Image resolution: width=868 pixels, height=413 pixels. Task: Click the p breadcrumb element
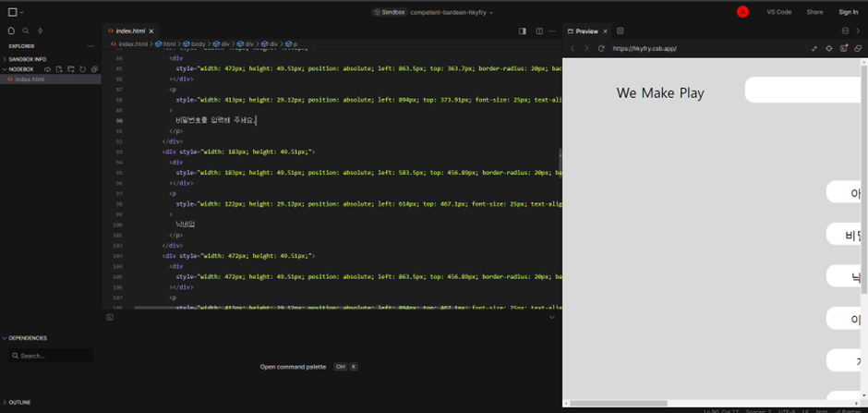(x=295, y=43)
